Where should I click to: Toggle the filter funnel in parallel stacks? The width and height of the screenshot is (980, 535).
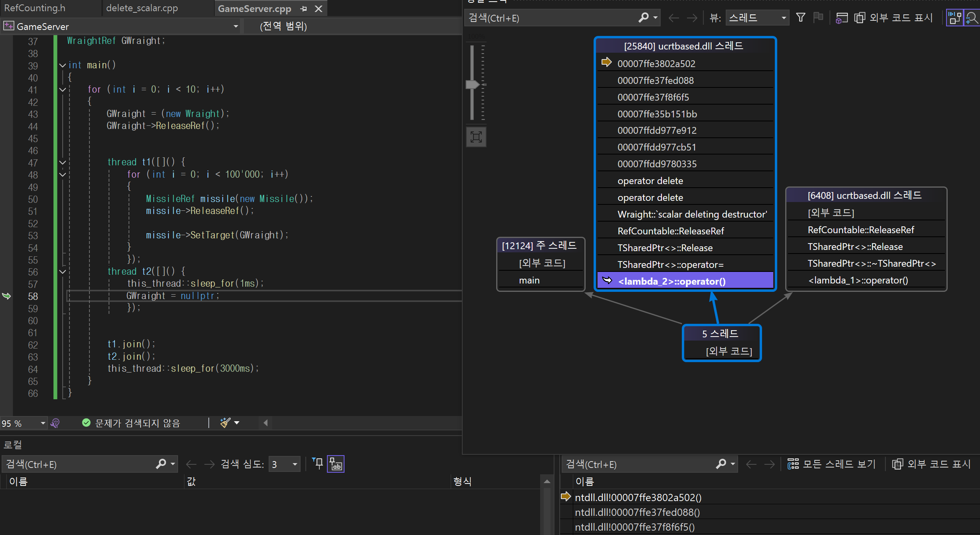800,17
